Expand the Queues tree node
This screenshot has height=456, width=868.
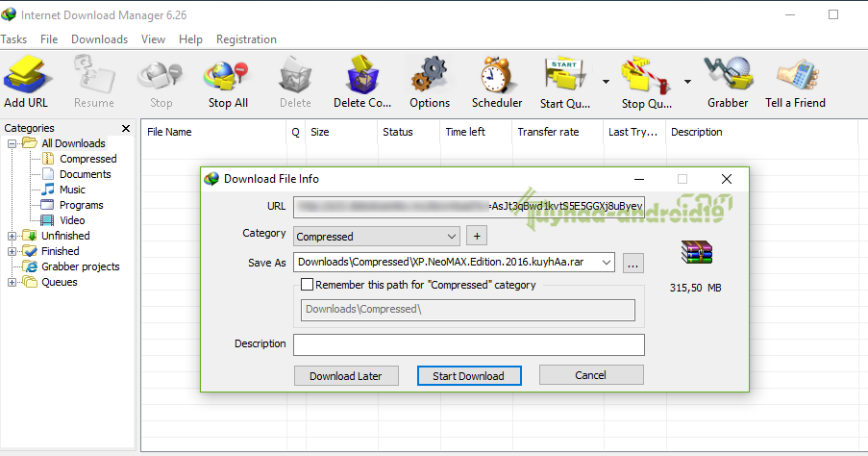point(12,282)
